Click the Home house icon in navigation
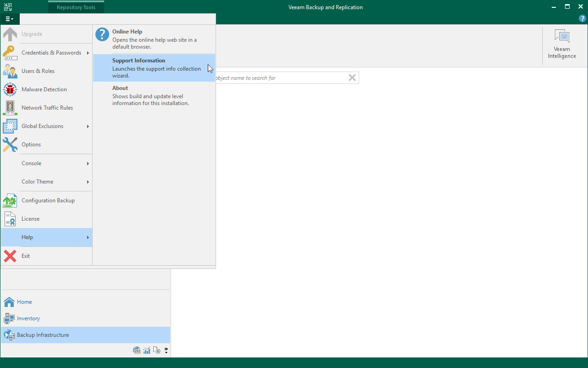588x368 pixels. point(9,302)
